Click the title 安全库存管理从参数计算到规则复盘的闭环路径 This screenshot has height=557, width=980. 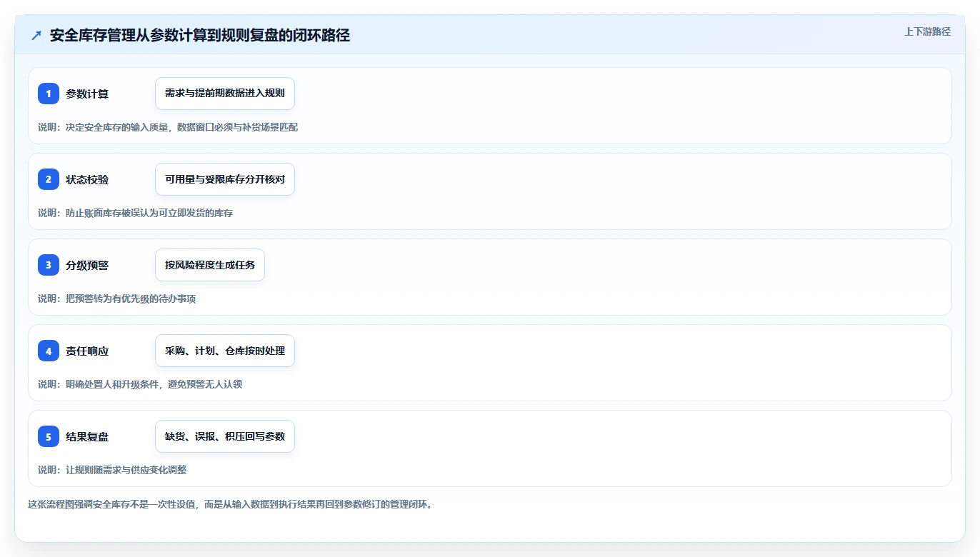tap(200, 35)
